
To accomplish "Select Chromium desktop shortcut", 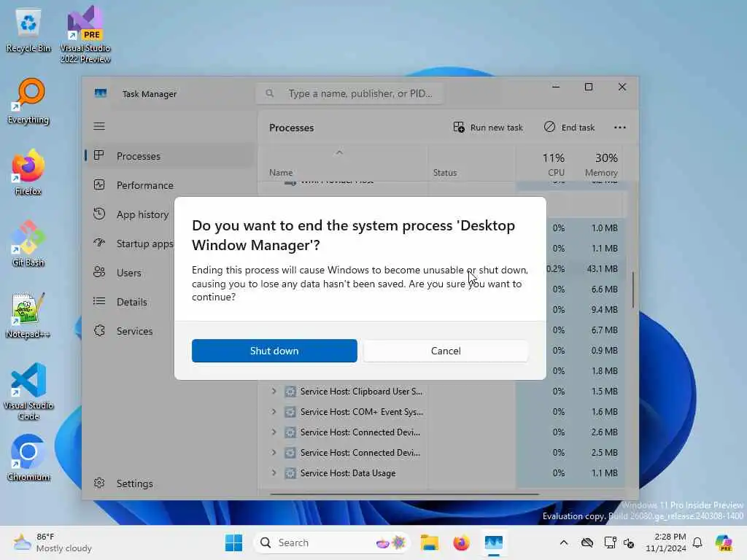I will tap(28, 458).
